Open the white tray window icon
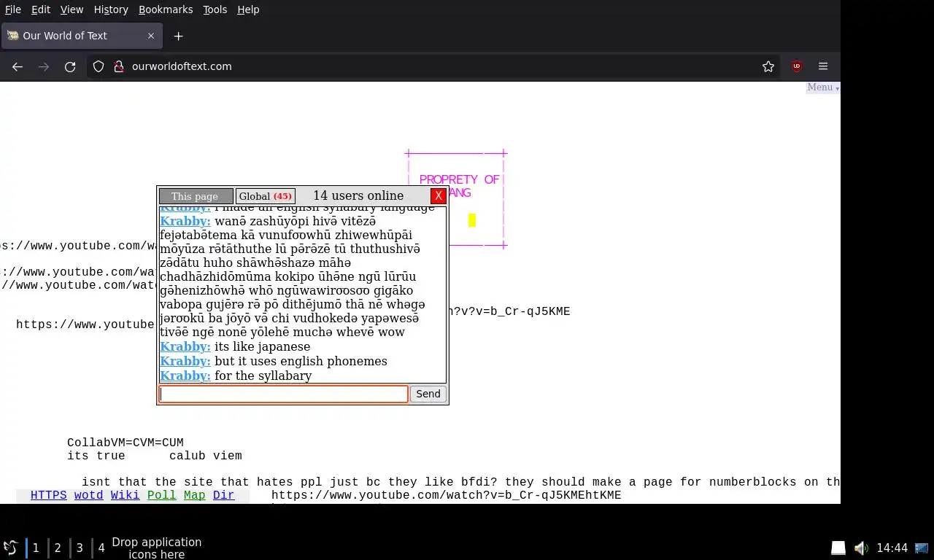The height and width of the screenshot is (560, 934). (838, 548)
